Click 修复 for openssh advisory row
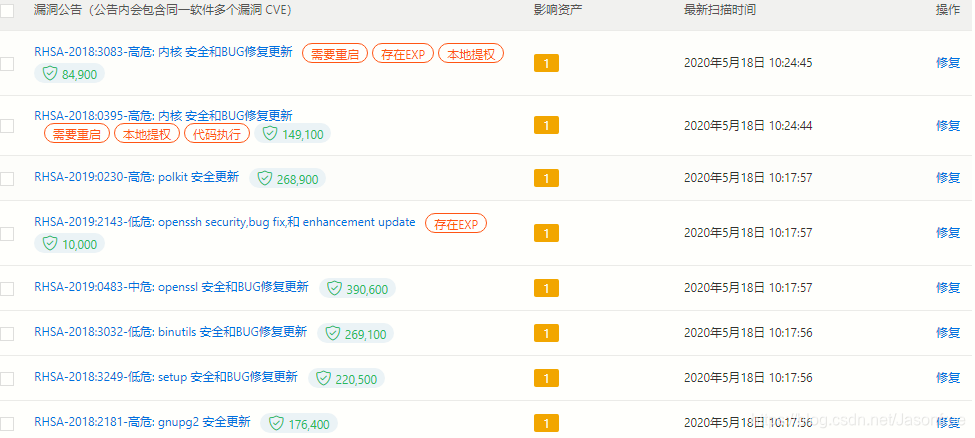The image size is (975, 438). [948, 233]
